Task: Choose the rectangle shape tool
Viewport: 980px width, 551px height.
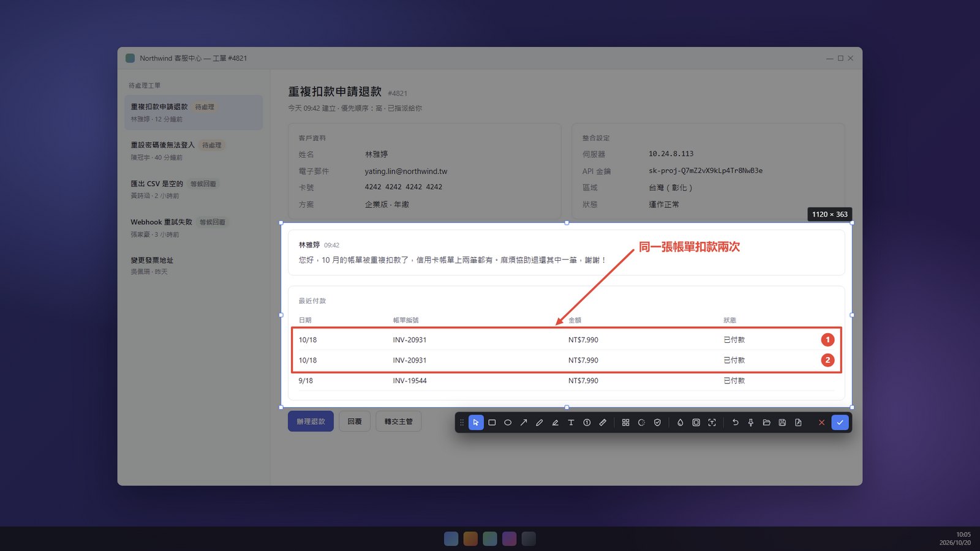Action: pos(492,422)
